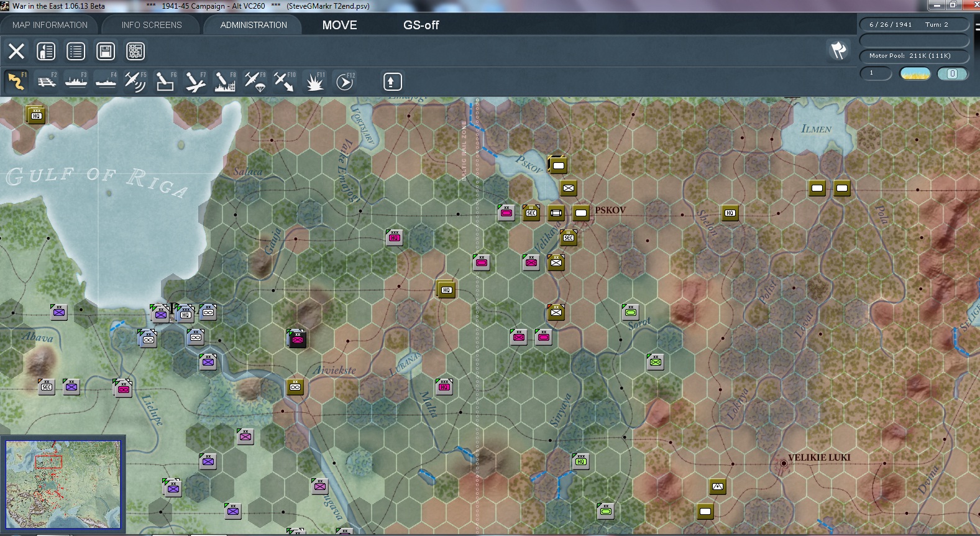Activate the F9 air transport parachute icon
The image size is (980, 536).
255,81
